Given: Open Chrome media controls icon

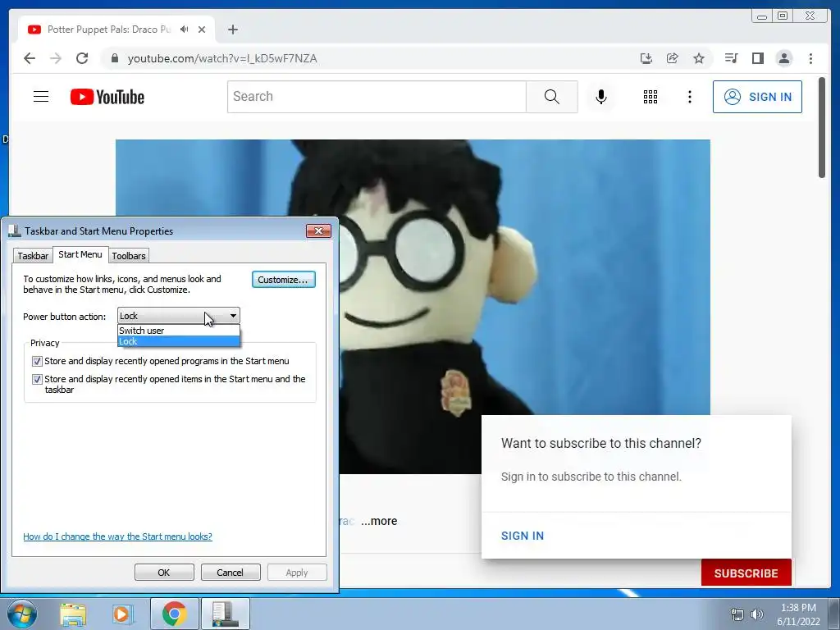Looking at the screenshot, I should pyautogui.click(x=731, y=58).
